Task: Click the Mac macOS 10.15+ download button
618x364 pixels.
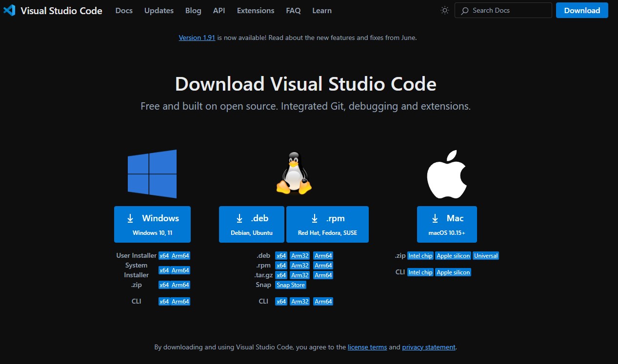Action: pyautogui.click(x=447, y=224)
